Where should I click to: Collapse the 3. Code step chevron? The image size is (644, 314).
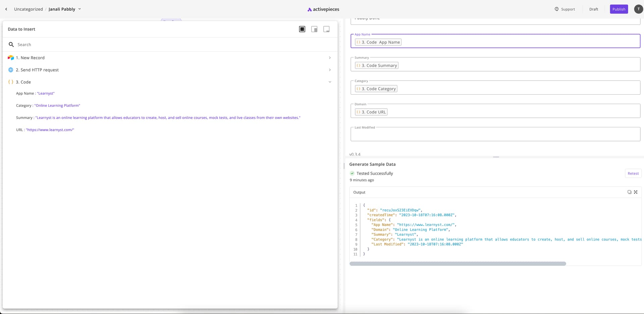[330, 82]
